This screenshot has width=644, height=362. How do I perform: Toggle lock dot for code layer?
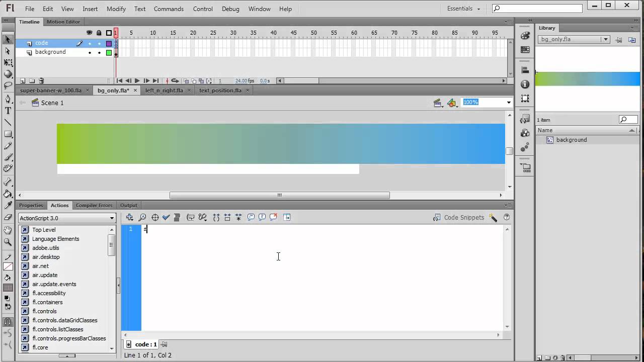(99, 43)
